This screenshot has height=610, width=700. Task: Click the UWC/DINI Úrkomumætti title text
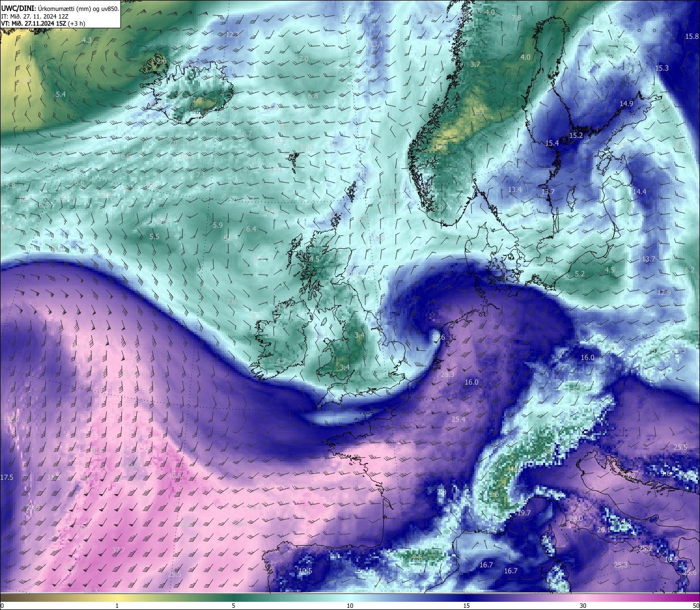point(60,8)
